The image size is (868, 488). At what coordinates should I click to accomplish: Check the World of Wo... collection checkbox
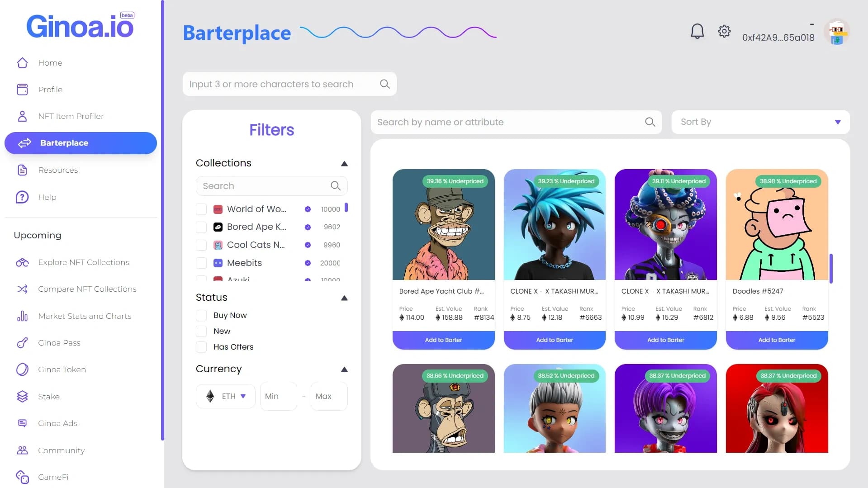(201, 209)
